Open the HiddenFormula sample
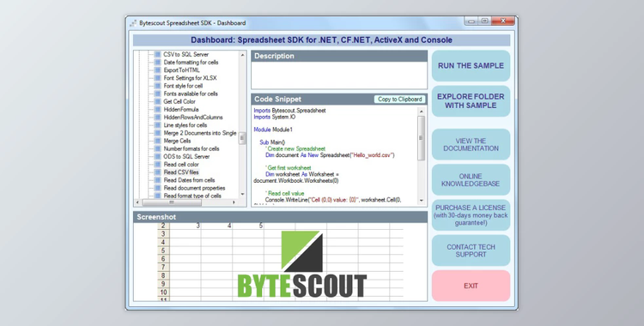 pyautogui.click(x=181, y=109)
